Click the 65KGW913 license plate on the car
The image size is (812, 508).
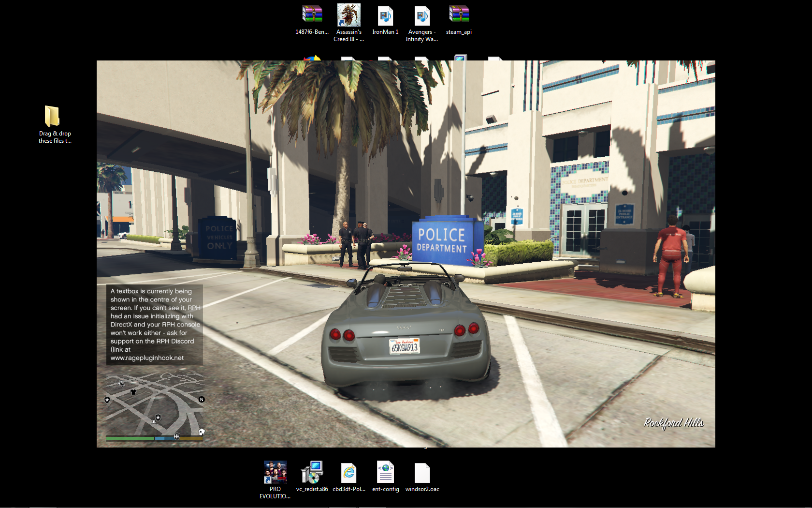point(405,346)
